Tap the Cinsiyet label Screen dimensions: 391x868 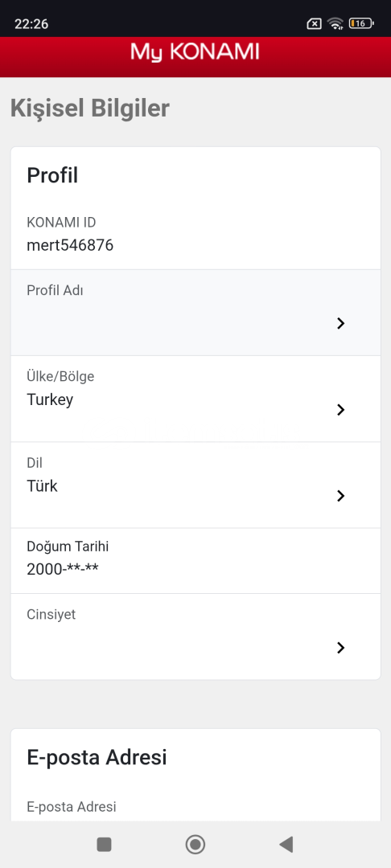point(51,615)
